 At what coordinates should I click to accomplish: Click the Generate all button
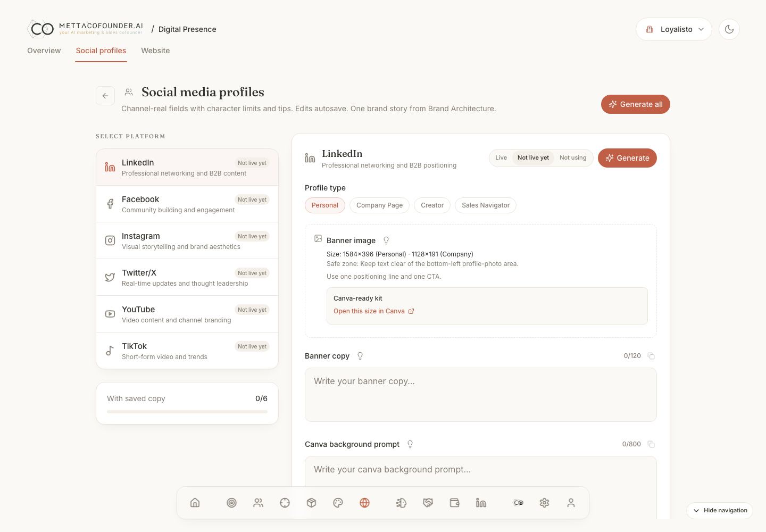636,104
